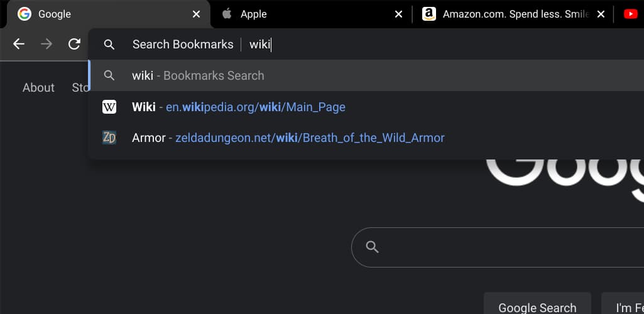Close the Apple tab
644x314 pixels.
pyautogui.click(x=398, y=14)
